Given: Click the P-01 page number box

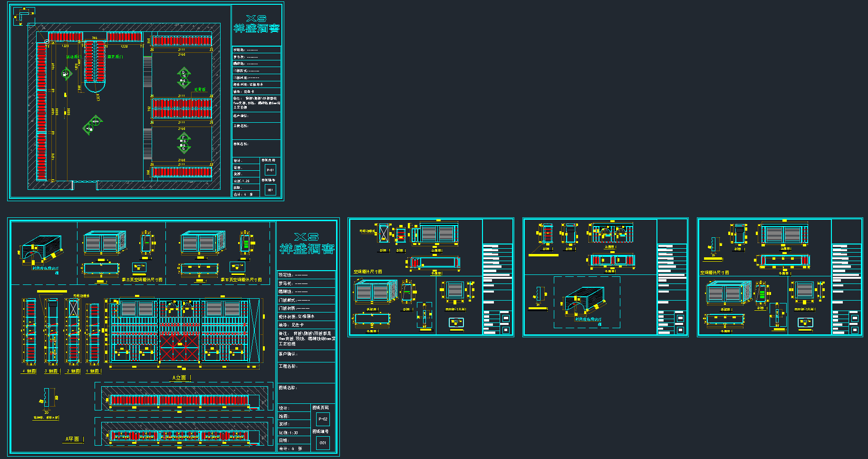Looking at the screenshot, I should pos(270,170).
